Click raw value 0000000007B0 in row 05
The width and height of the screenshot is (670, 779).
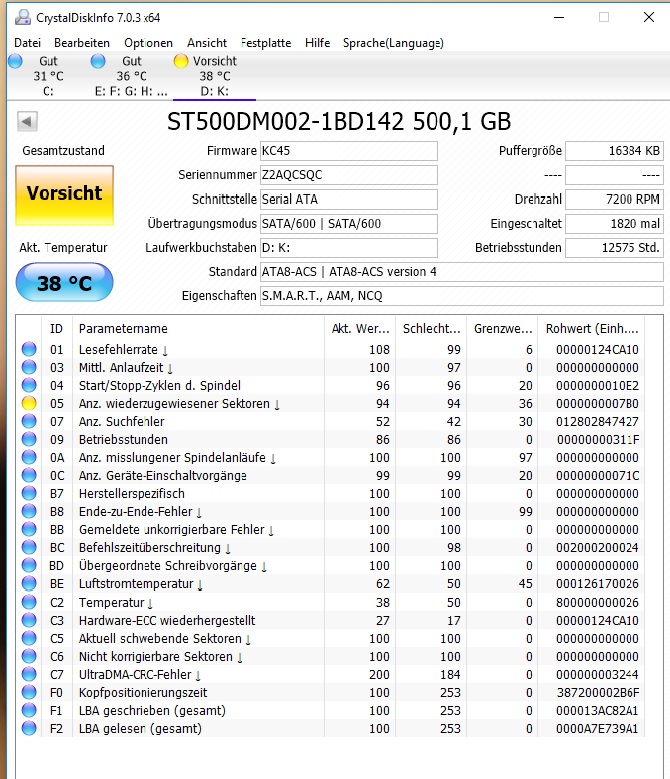click(x=597, y=403)
